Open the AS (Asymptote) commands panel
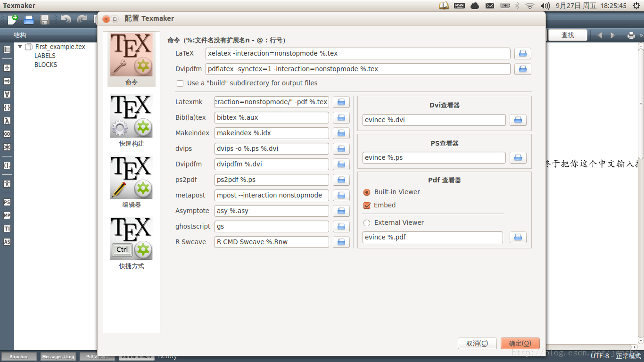This screenshot has height=362, width=644. pos(7,242)
